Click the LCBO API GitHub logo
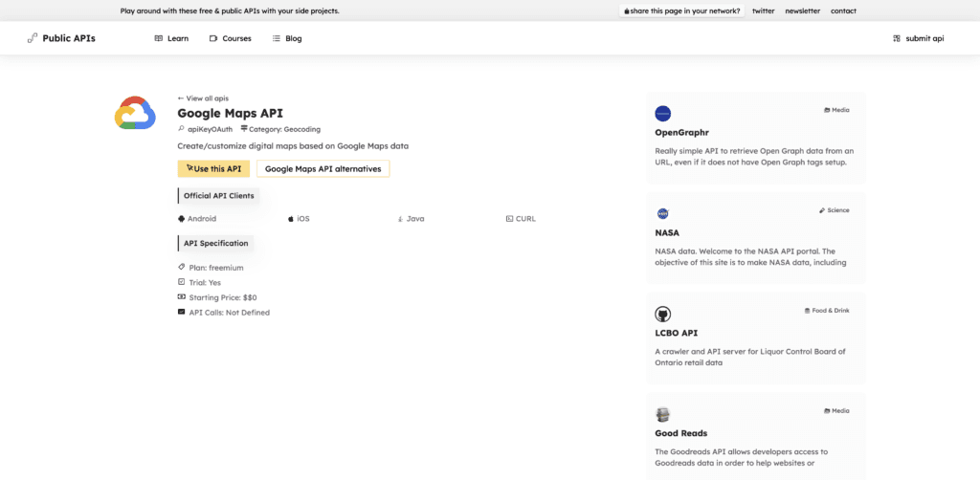This screenshot has height=480, width=980. 663,314
